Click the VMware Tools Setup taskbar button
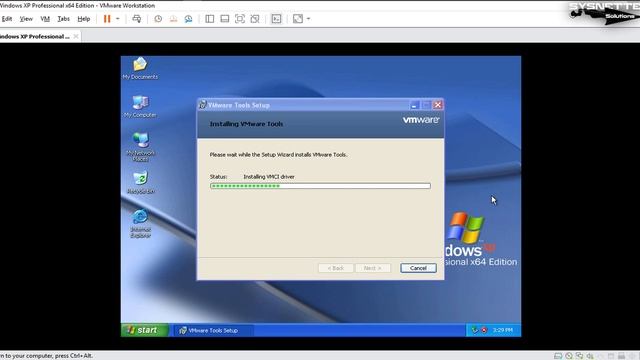This screenshot has width=640, height=360. [x=213, y=330]
